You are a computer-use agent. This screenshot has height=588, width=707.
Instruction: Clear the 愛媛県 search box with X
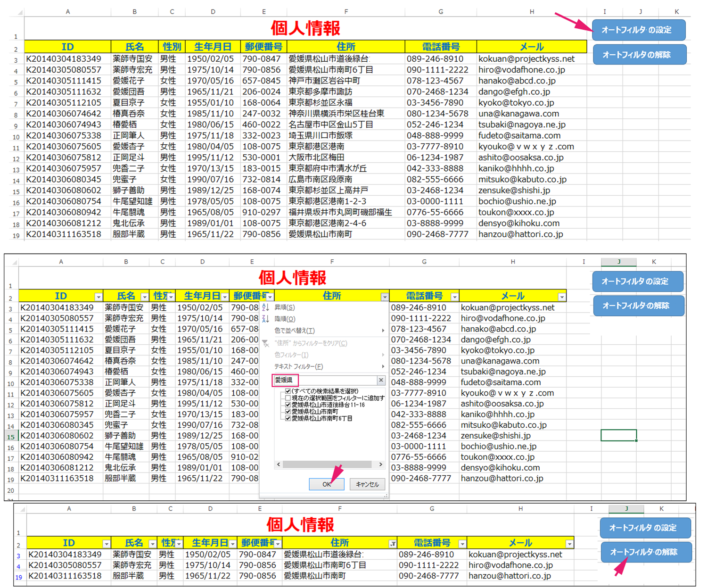click(x=381, y=380)
